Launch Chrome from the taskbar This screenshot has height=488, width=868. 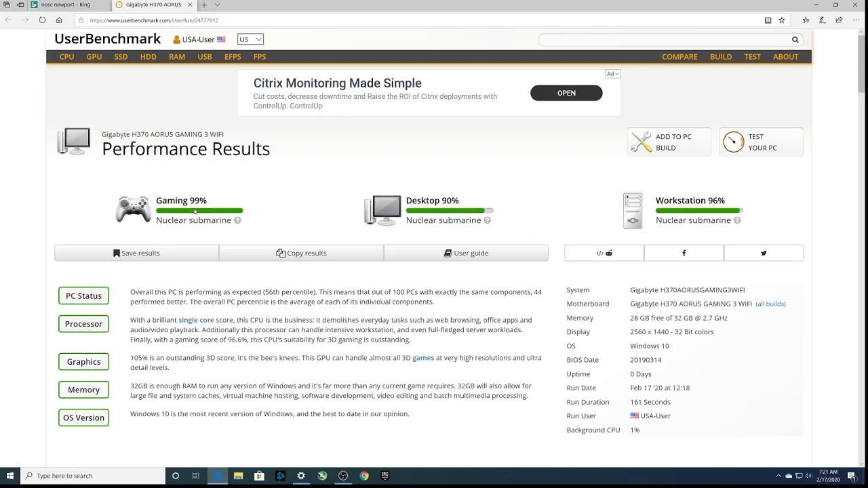point(364,476)
